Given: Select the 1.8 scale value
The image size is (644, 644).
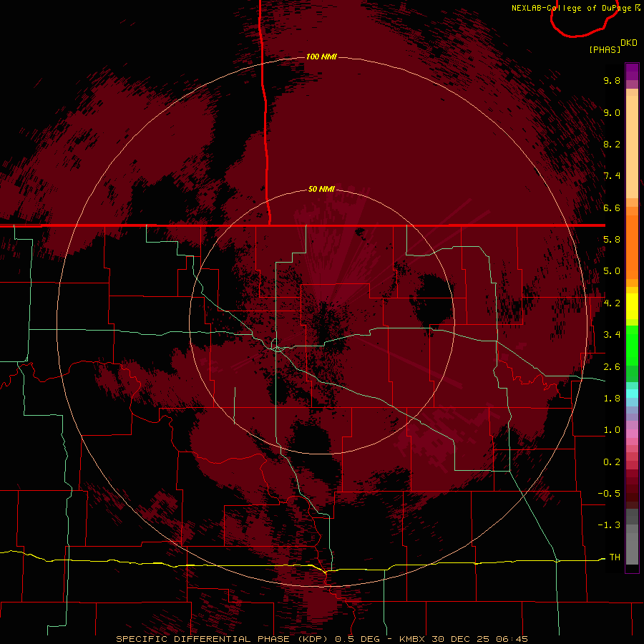Looking at the screenshot, I should (x=612, y=399).
